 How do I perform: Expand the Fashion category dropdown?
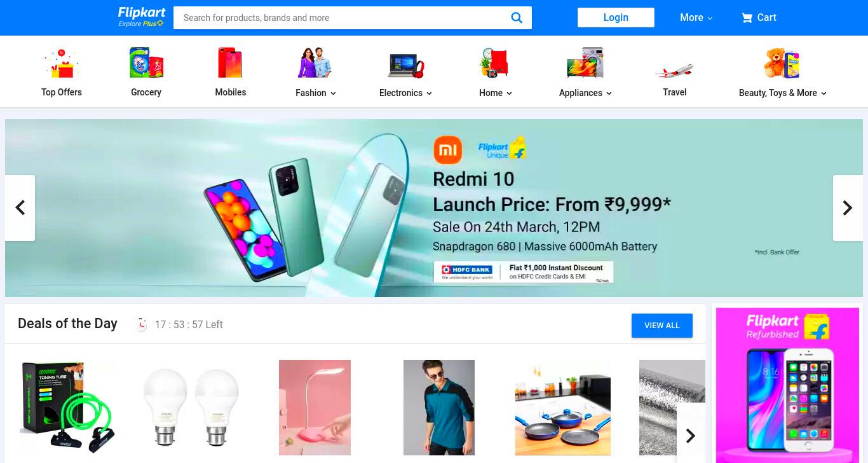(x=316, y=93)
